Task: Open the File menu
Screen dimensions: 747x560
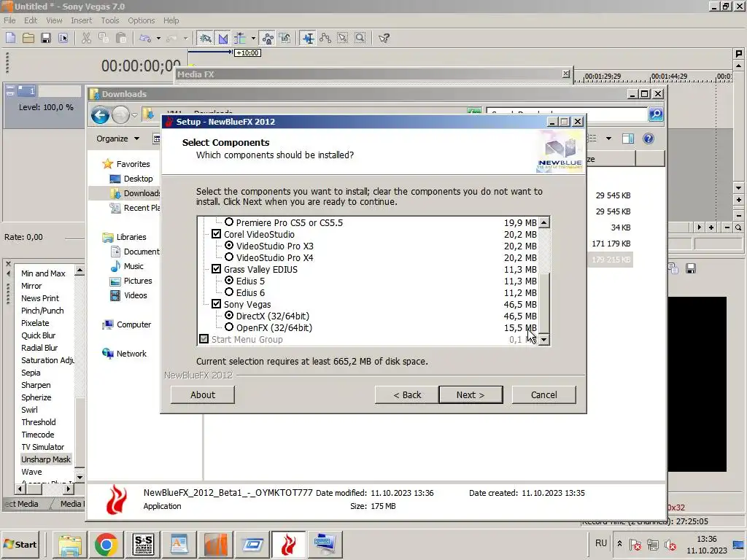Action: point(9,20)
